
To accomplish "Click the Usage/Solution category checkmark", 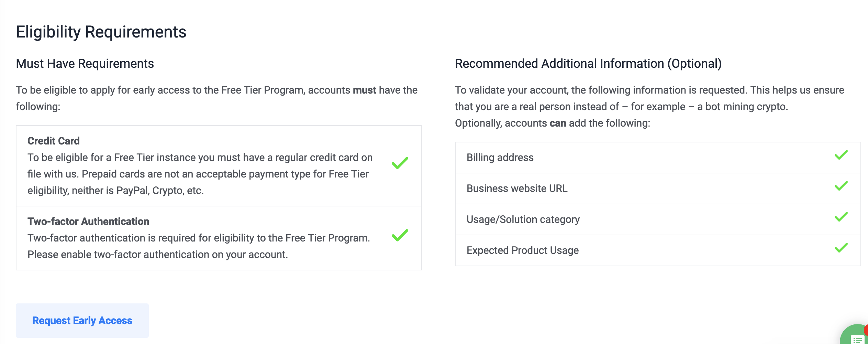I will (x=841, y=217).
